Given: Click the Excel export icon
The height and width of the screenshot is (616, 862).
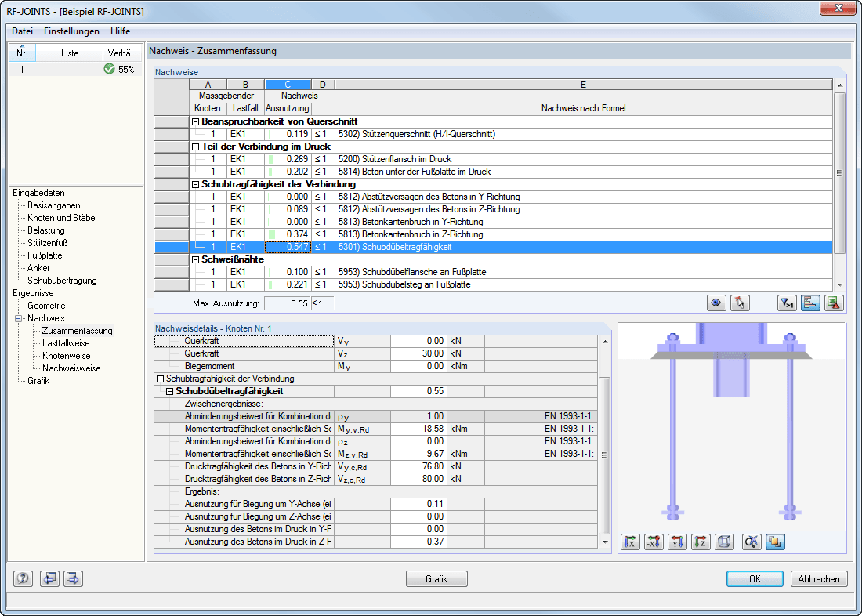Looking at the screenshot, I should pyautogui.click(x=835, y=303).
